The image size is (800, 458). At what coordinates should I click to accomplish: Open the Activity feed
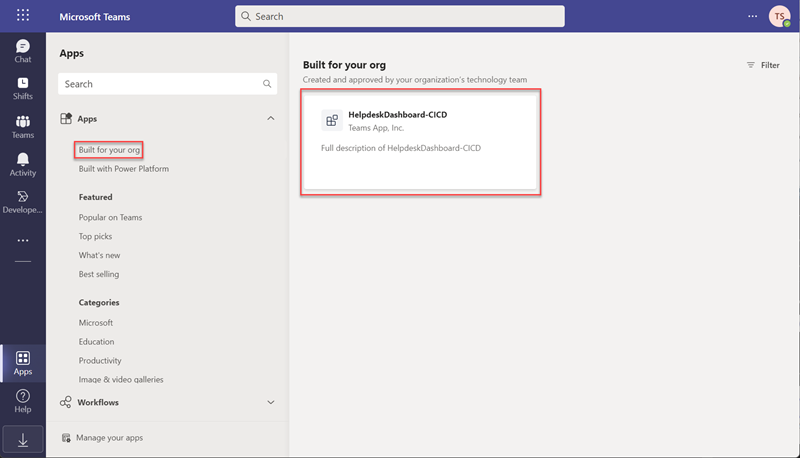pyautogui.click(x=23, y=165)
